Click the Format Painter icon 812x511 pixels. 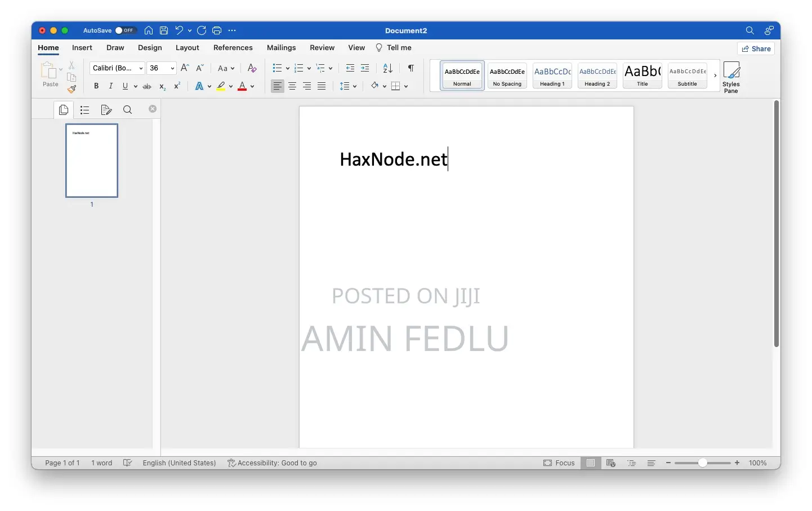tap(72, 89)
